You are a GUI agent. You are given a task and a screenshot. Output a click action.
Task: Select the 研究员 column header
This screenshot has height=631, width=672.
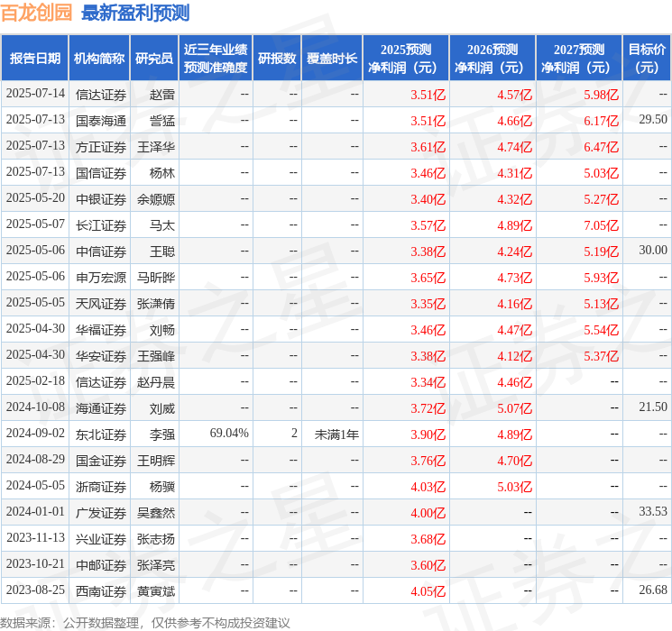click(154, 59)
